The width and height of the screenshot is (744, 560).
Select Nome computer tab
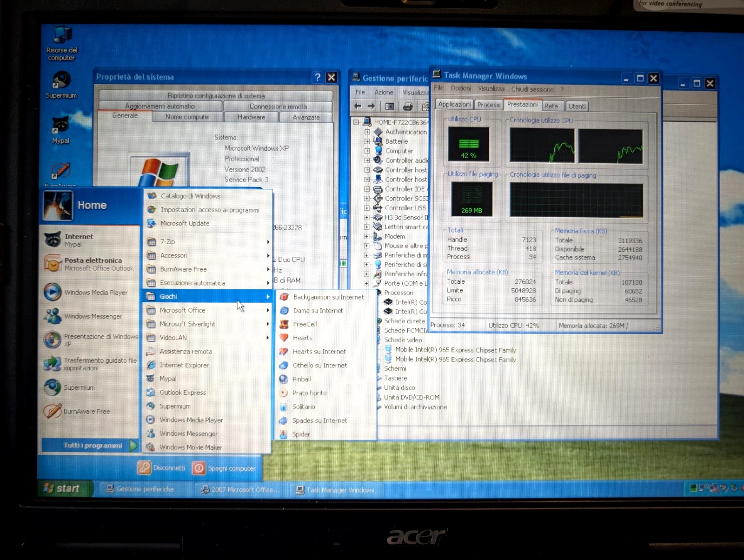187,117
